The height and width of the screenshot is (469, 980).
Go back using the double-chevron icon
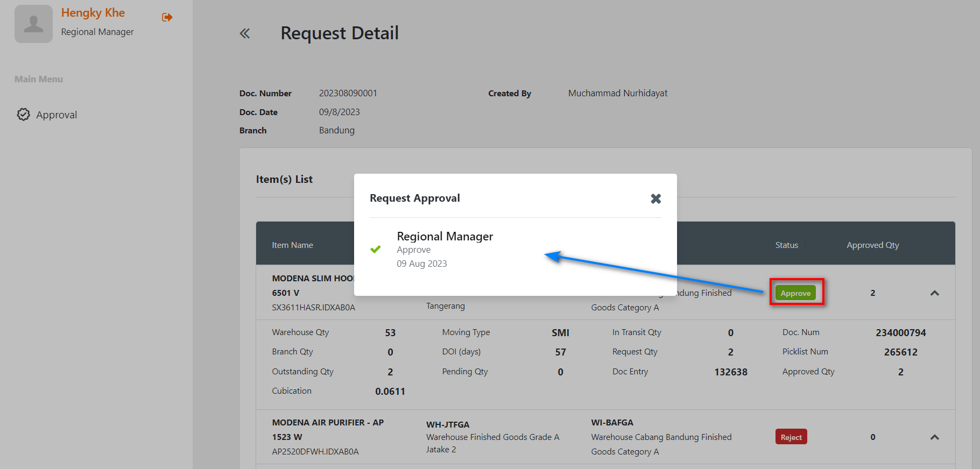(x=245, y=33)
